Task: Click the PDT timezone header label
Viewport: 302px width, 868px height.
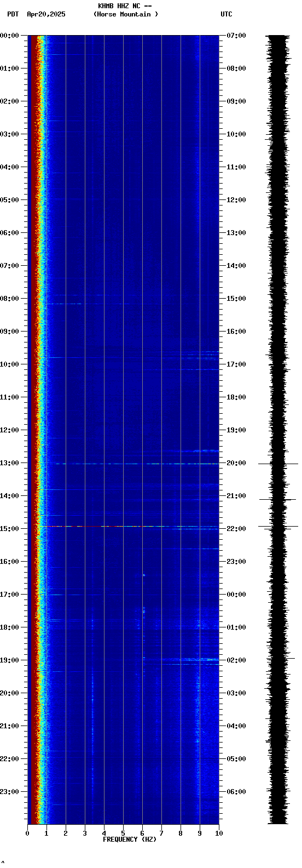Action: coord(13,14)
